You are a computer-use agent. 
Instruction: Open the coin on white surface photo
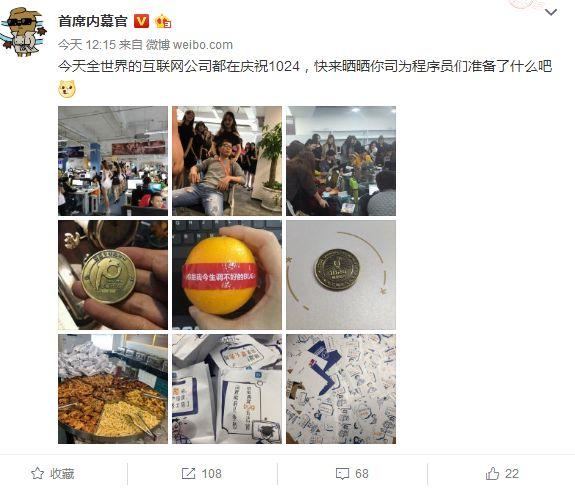(x=341, y=275)
